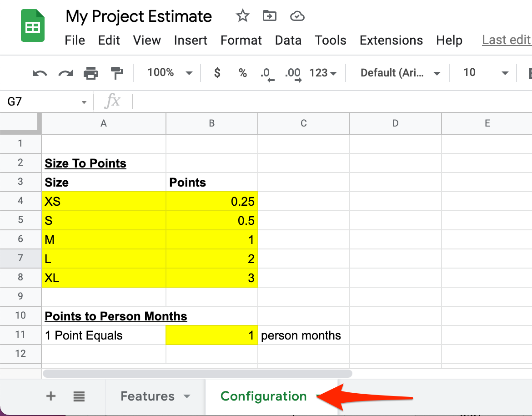Star the My Project Estimate spreadsheet
This screenshot has height=416, width=532.
click(x=242, y=16)
